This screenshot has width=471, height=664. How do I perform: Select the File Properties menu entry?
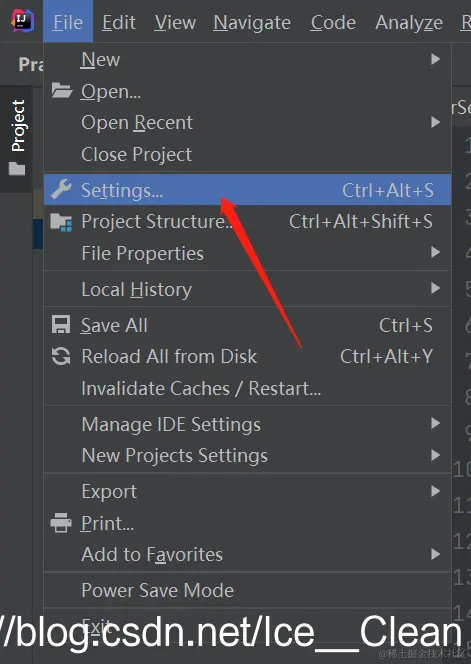click(x=247, y=253)
